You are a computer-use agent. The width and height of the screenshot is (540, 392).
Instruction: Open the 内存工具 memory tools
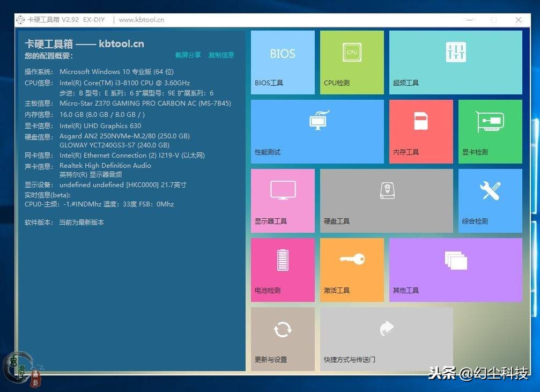(x=420, y=131)
